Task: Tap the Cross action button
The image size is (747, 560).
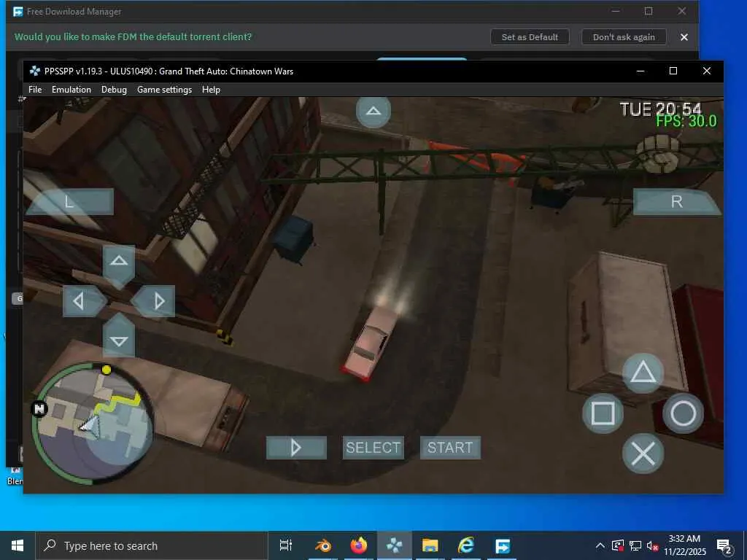Action: (643, 454)
